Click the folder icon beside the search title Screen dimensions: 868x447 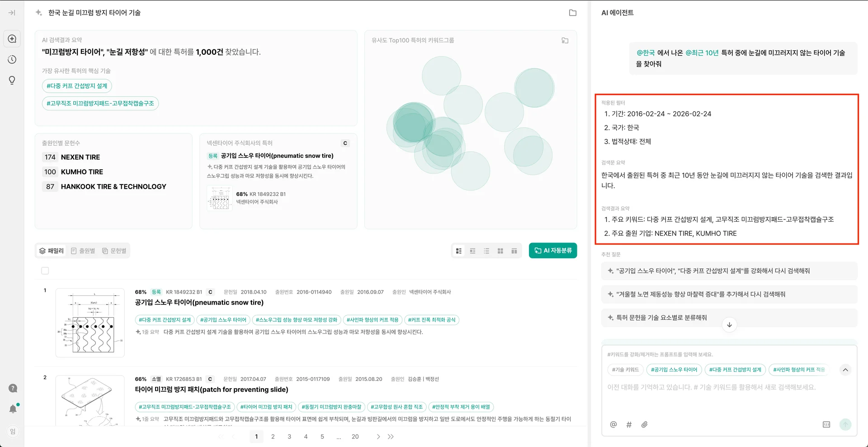coord(572,13)
